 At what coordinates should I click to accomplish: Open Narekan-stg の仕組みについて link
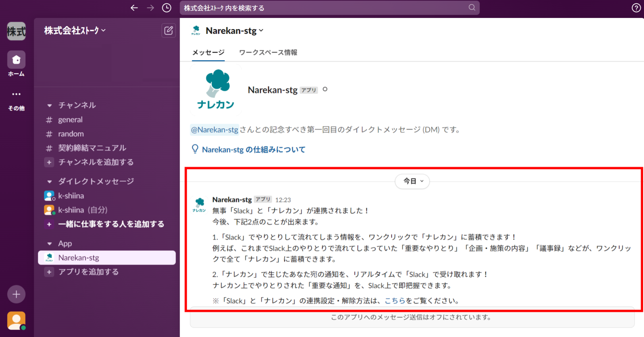[x=254, y=149]
